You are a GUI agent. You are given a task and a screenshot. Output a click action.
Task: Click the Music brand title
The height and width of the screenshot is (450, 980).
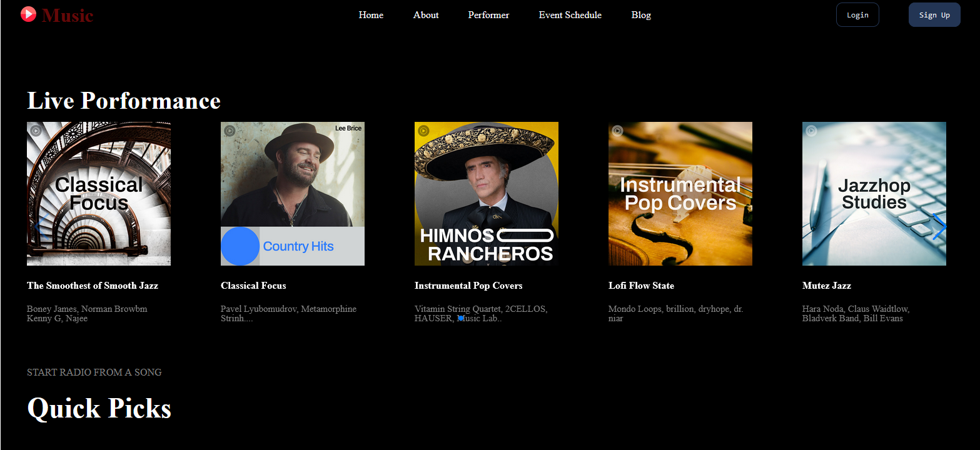[x=68, y=15]
